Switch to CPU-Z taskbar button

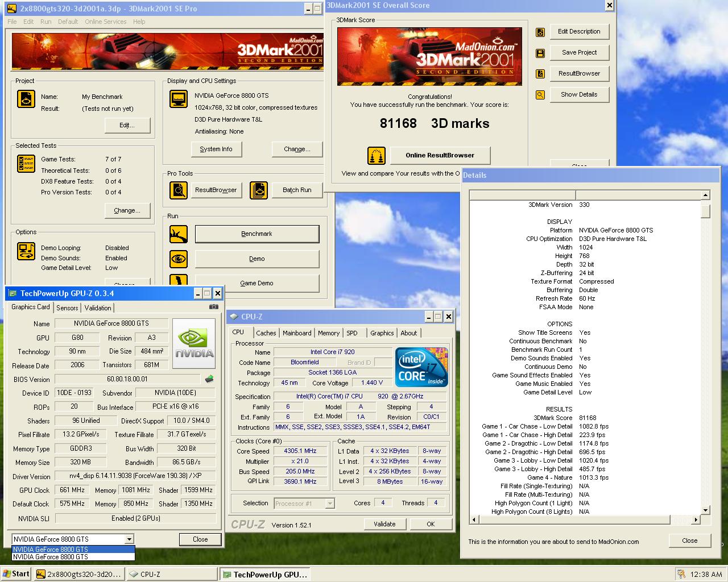[x=171, y=574]
